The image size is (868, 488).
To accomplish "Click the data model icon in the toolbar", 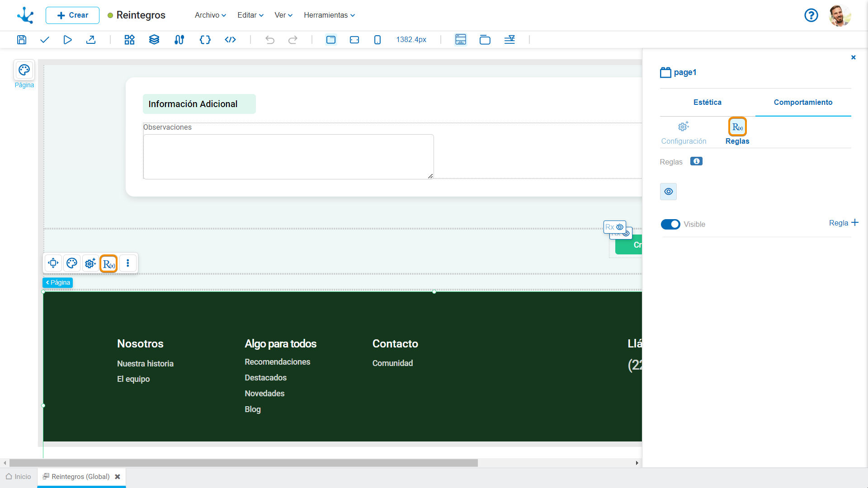I will click(x=179, y=40).
